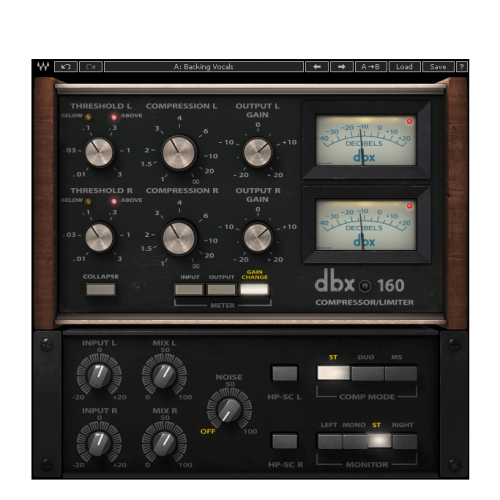Click the Output R Gain knob

point(257,237)
